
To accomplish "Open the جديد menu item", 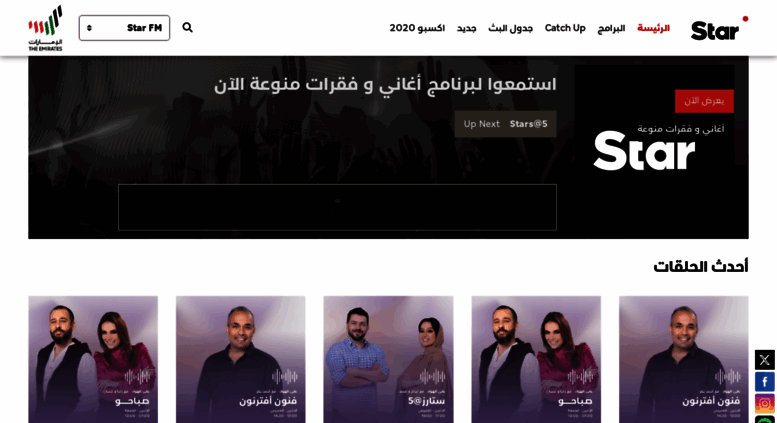I will pyautogui.click(x=466, y=28).
